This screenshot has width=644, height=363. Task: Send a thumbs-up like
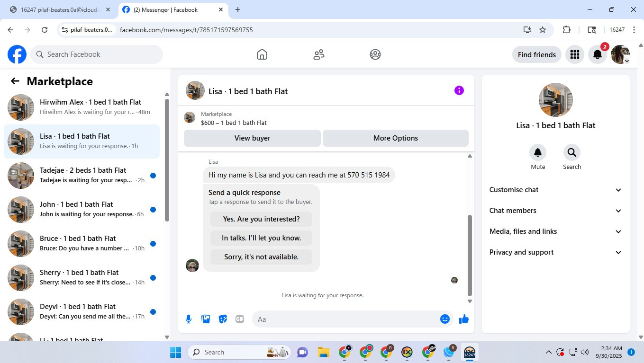coord(464,319)
